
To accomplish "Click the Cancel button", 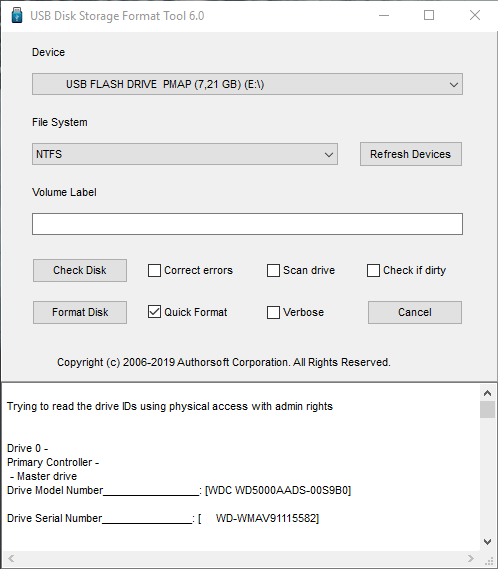I will pyautogui.click(x=415, y=312).
